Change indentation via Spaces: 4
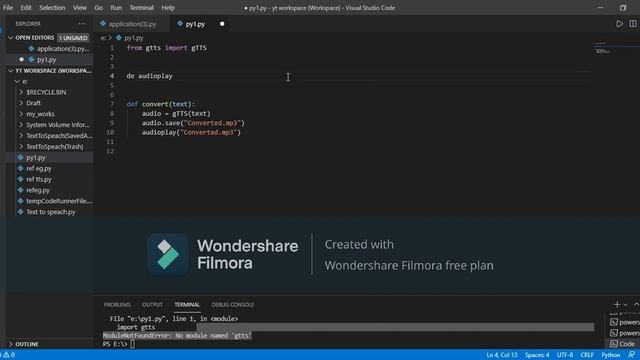 537,355
